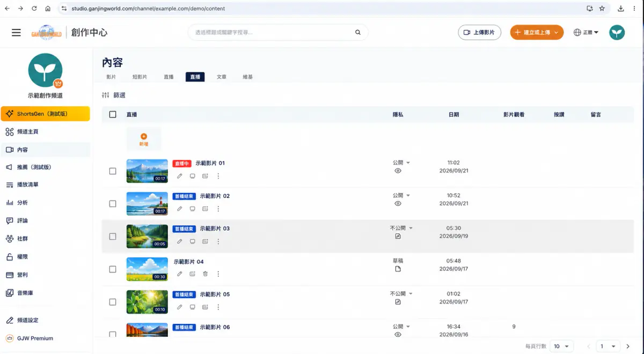Open the 篩選 filter control
Viewport: 644px width, 354px height.
[114, 95]
